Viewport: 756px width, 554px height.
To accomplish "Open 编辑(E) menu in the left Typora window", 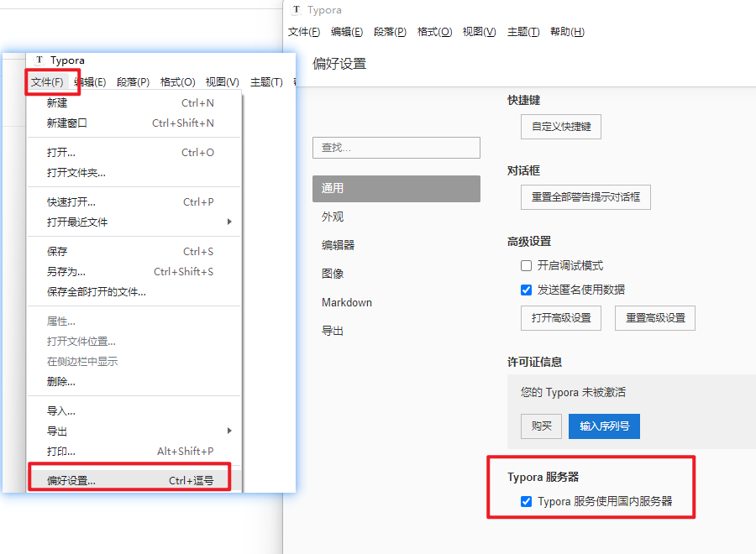I will [x=90, y=82].
